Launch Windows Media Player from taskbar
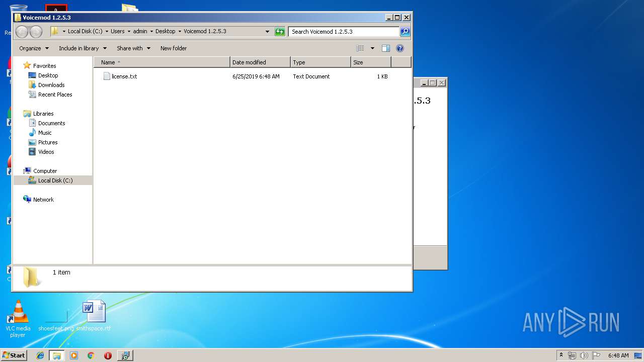644x362 pixels. tap(74, 355)
